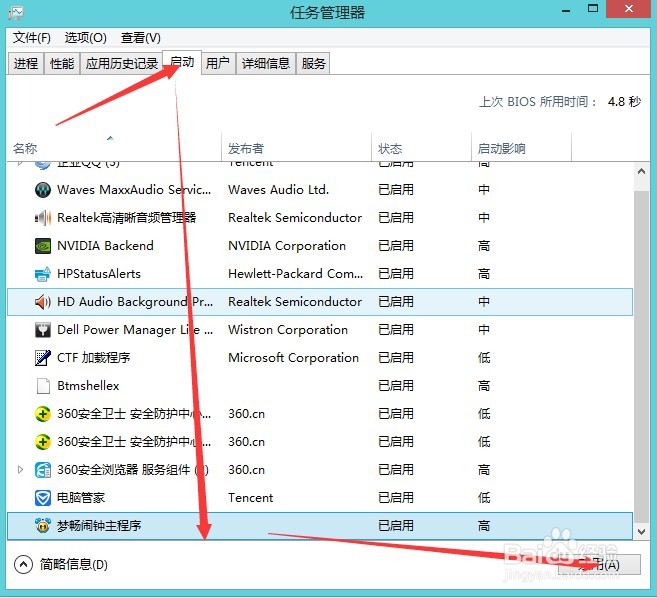Expand the 360安全浏览器 服务组件 group
The width and height of the screenshot is (657, 598).
(20, 470)
